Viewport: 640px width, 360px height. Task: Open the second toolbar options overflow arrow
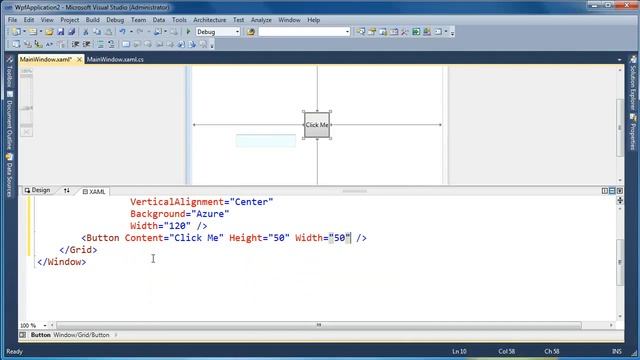pyautogui.click(x=212, y=45)
